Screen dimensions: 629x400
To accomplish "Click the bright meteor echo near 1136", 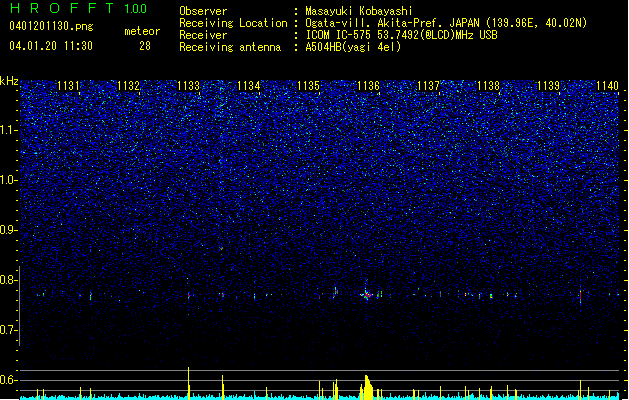I will coord(366,295).
